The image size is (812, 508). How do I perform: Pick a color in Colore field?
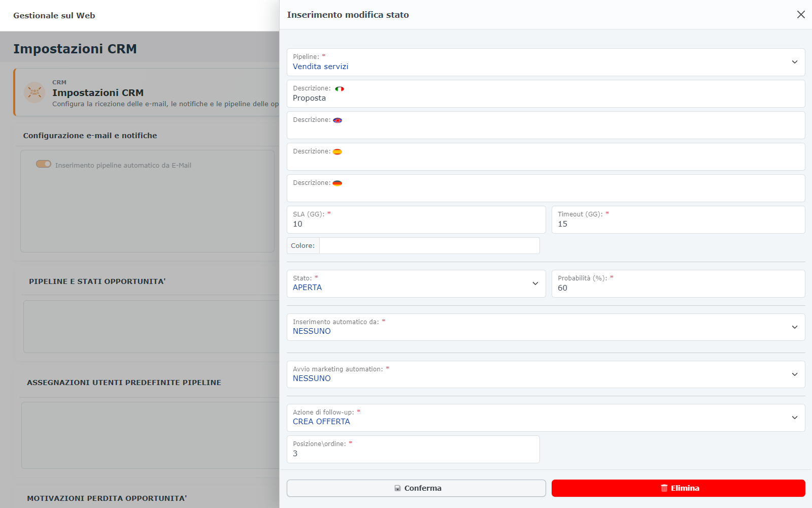click(x=429, y=246)
